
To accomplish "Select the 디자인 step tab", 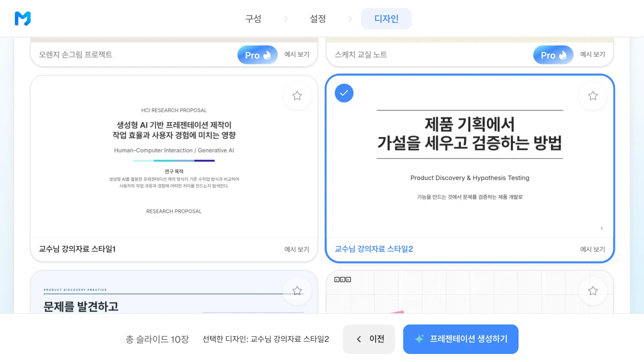I will pyautogui.click(x=386, y=19).
